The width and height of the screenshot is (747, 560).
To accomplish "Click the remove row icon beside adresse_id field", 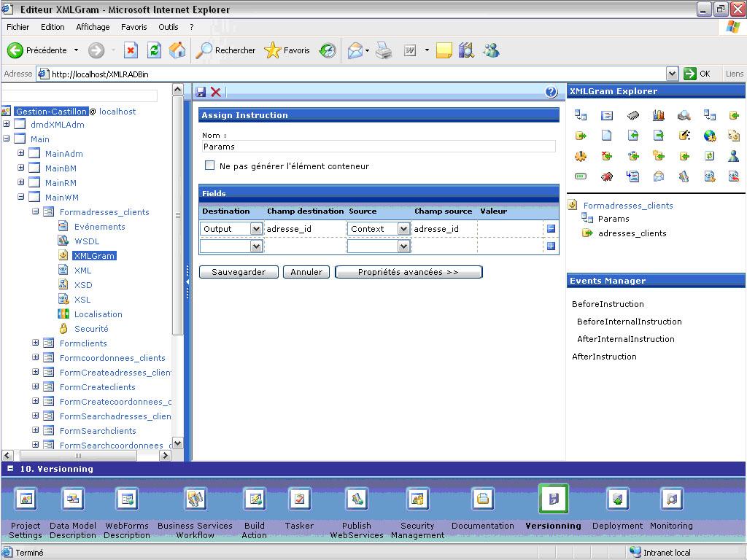I will [x=551, y=229].
